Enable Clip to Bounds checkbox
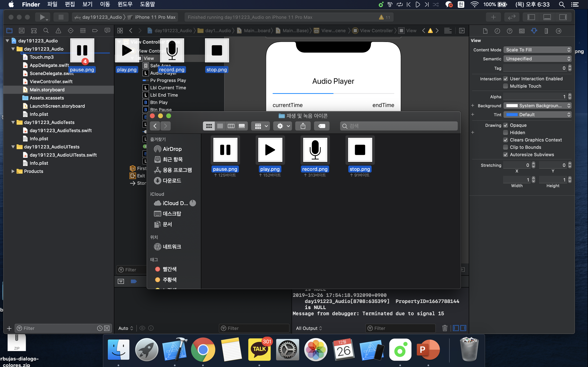The image size is (588, 367). pos(506,147)
